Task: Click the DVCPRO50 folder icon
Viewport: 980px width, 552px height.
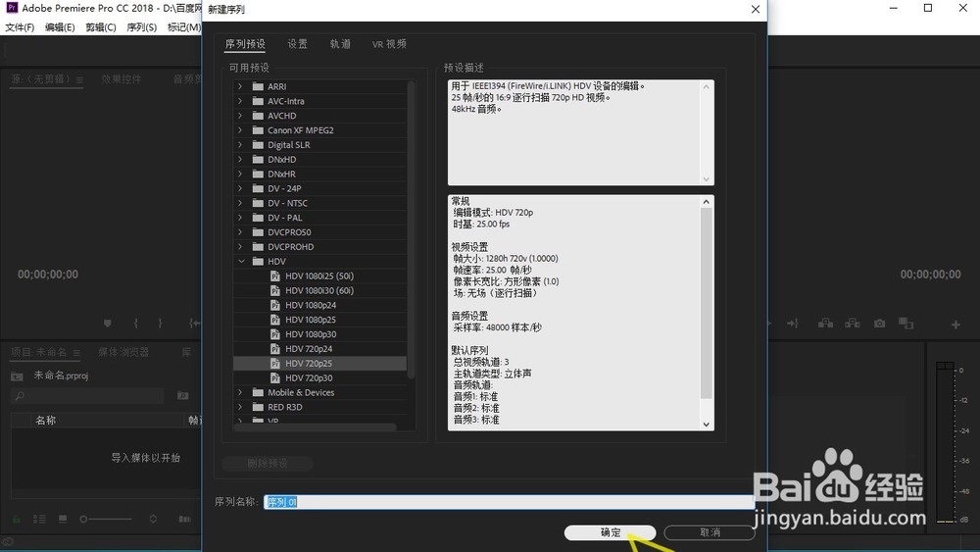Action: 258,232
